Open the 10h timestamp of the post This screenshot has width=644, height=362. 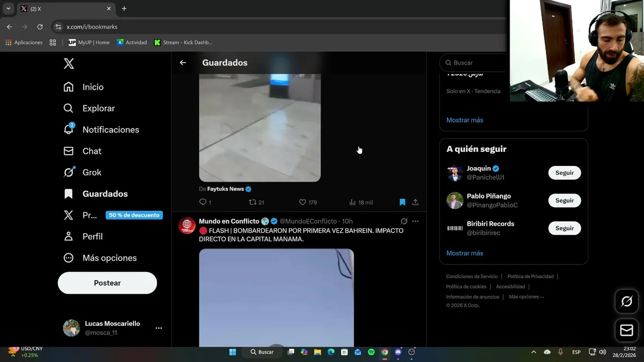(347, 221)
